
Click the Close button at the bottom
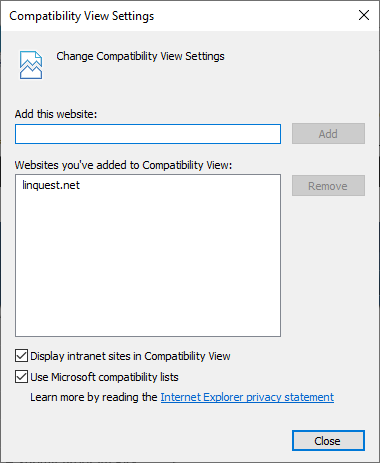click(328, 441)
